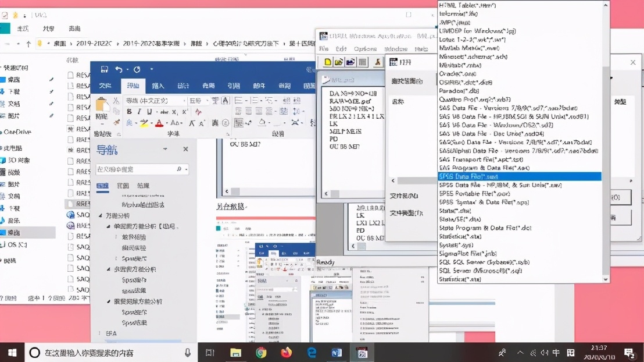The image size is (644, 362).
Task: Click Word's Undo arrow in the Quick Access Toolbar
Action: pyautogui.click(x=119, y=69)
